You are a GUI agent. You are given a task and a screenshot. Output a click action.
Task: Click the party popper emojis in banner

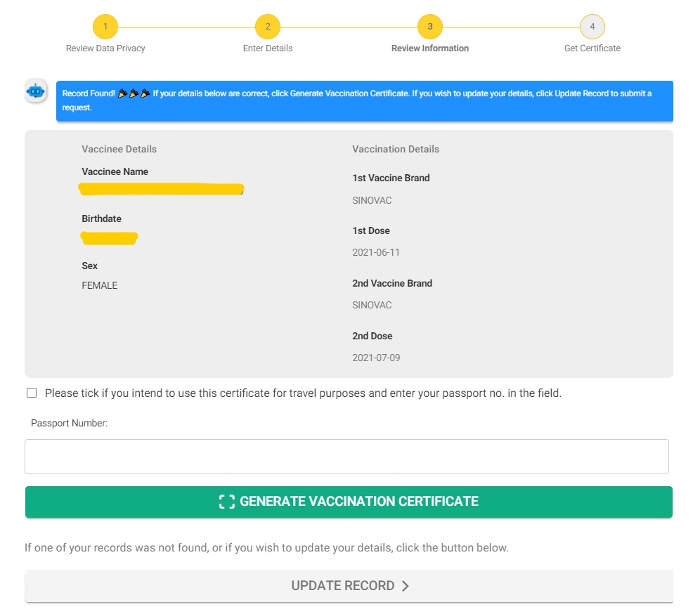point(134,93)
